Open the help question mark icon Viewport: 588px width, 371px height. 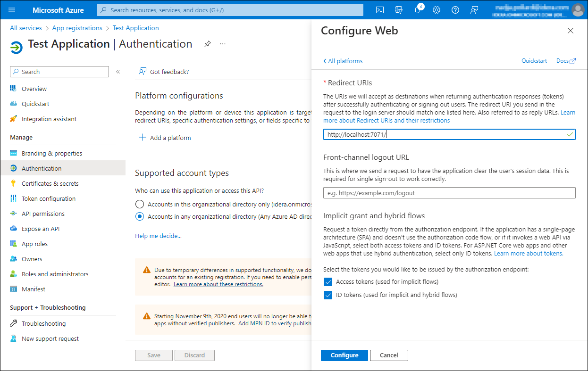point(455,10)
